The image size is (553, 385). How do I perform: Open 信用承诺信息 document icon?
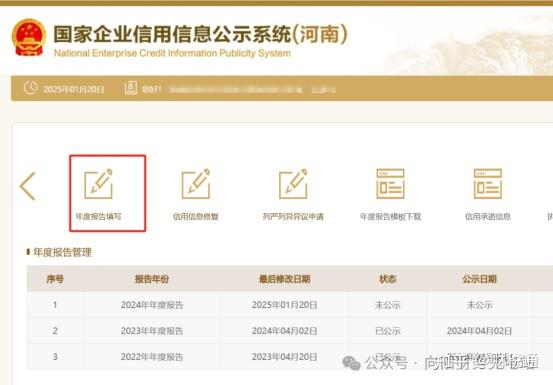click(x=488, y=184)
